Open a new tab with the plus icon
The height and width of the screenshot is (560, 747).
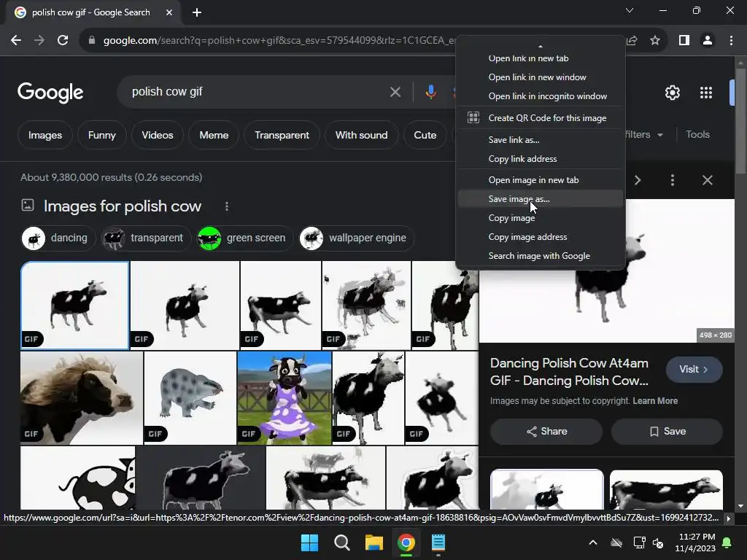tap(197, 12)
